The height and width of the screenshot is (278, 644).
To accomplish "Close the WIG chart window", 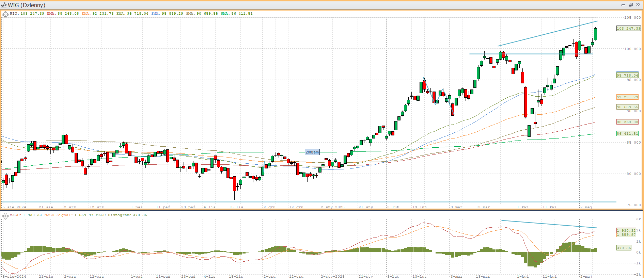I will pyautogui.click(x=638, y=5).
